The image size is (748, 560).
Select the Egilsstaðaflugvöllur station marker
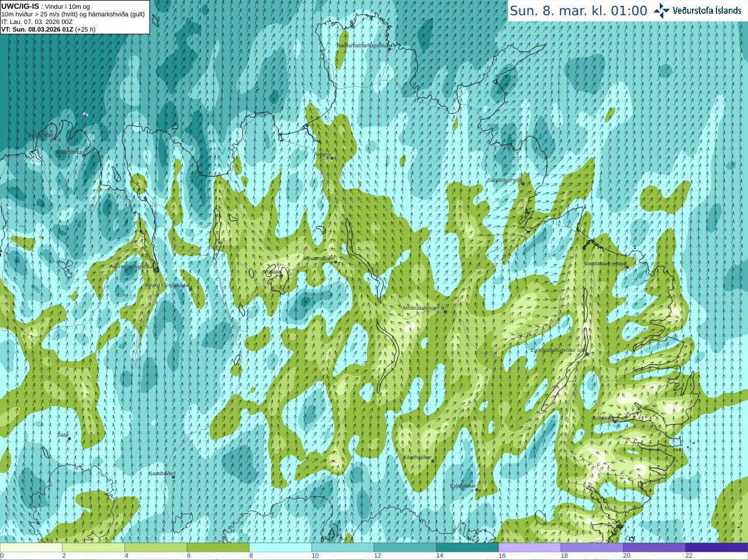coord(587,354)
